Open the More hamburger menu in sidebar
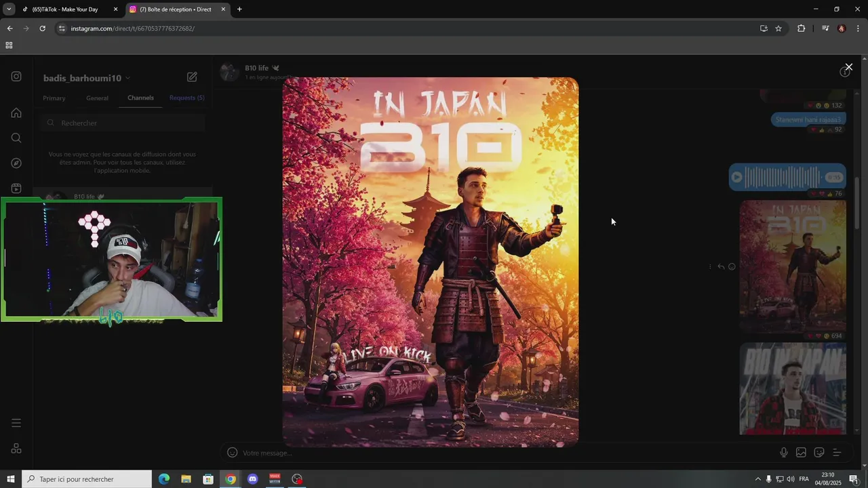Viewport: 868px width, 488px height. 16,423
